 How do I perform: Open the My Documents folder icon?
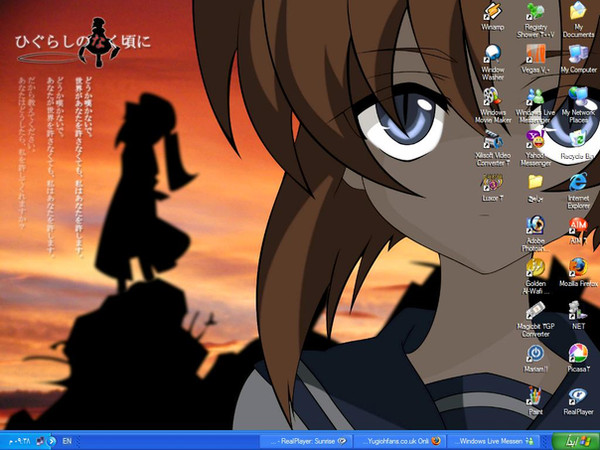pyautogui.click(x=578, y=20)
